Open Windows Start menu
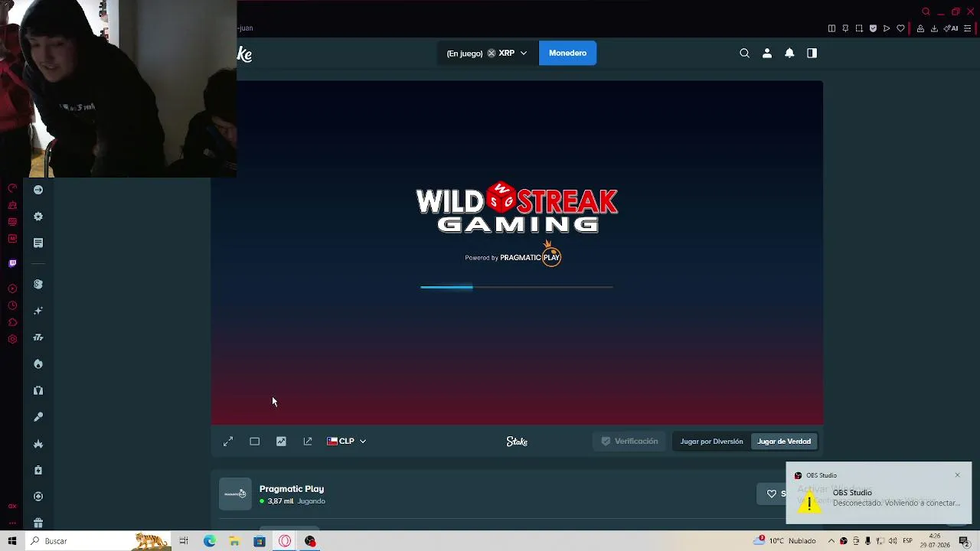Screen dimensions: 980x551 pyautogui.click(x=12, y=541)
